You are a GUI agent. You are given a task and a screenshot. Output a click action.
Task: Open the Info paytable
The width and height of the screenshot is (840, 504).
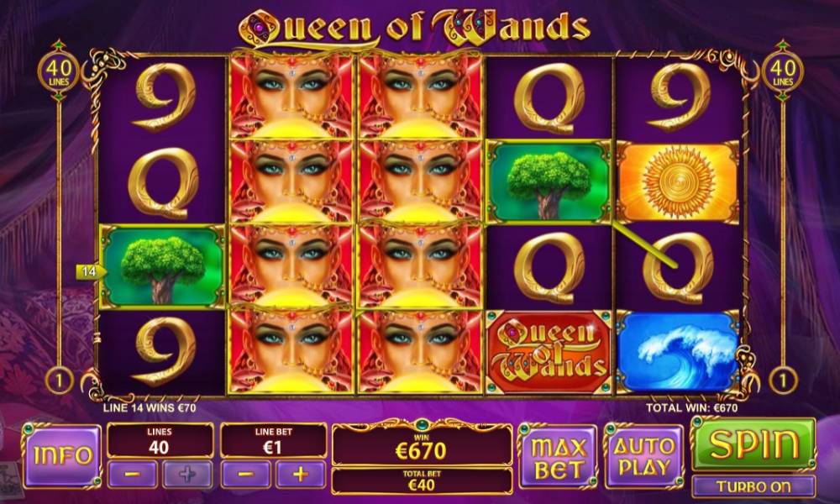coord(63,456)
